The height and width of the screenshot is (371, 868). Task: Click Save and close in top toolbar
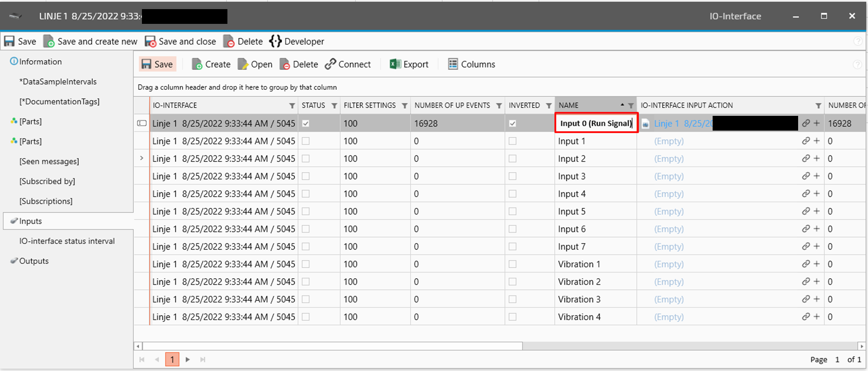click(181, 41)
